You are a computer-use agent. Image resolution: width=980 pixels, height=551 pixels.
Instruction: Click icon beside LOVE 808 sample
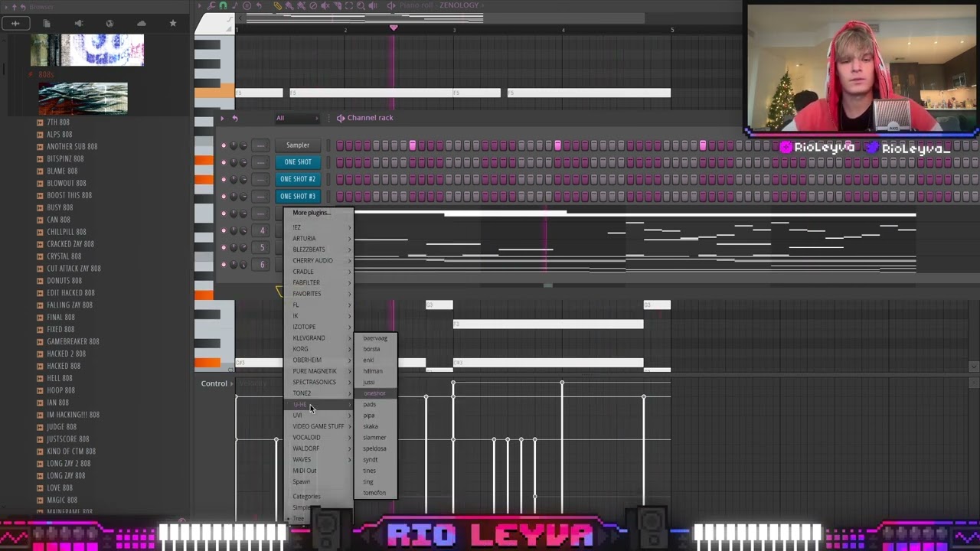tap(40, 487)
